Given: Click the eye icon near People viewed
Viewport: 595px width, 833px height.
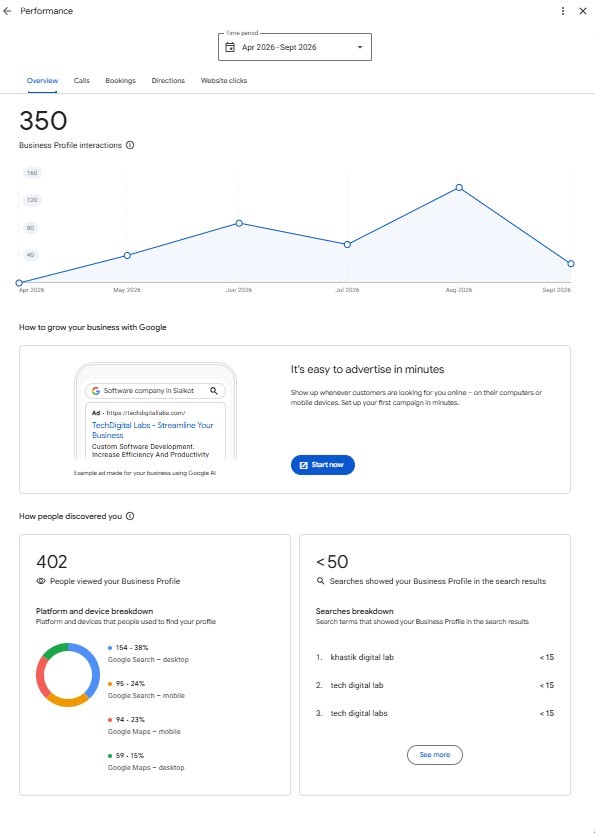Looking at the screenshot, I should 41,581.
